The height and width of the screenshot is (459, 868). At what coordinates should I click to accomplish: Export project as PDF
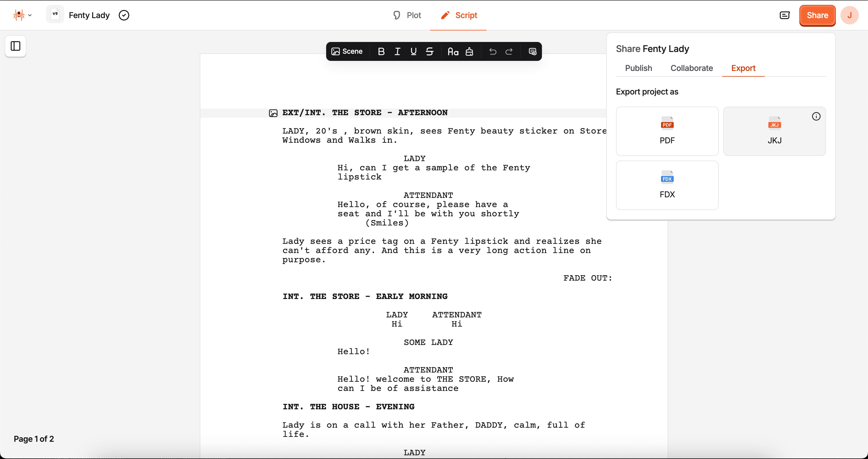click(x=667, y=131)
